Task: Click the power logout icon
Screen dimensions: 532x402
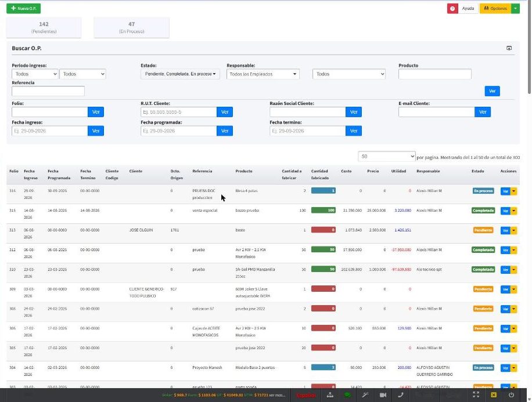Action: pos(511,395)
